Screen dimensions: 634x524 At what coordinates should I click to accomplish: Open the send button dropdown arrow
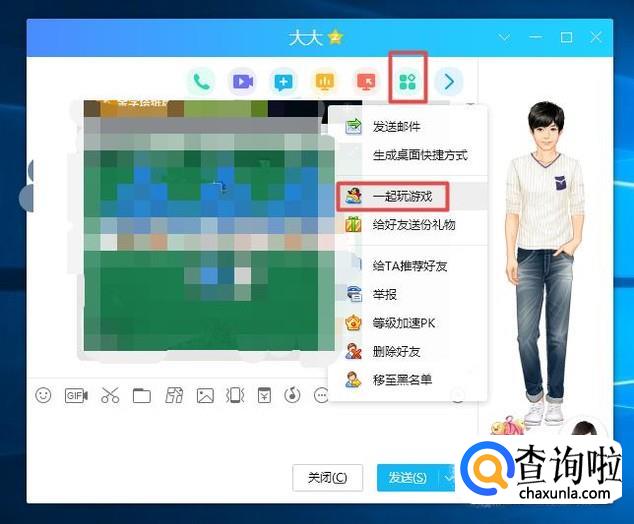(x=448, y=478)
